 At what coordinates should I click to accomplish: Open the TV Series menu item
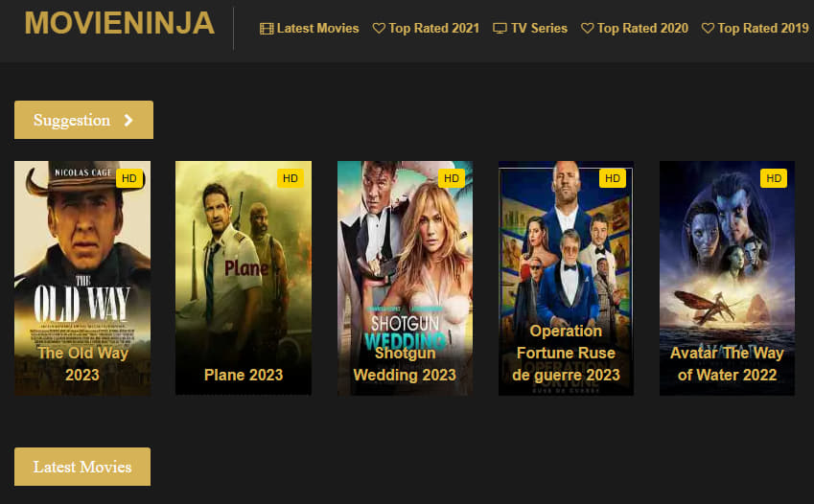pyautogui.click(x=530, y=28)
